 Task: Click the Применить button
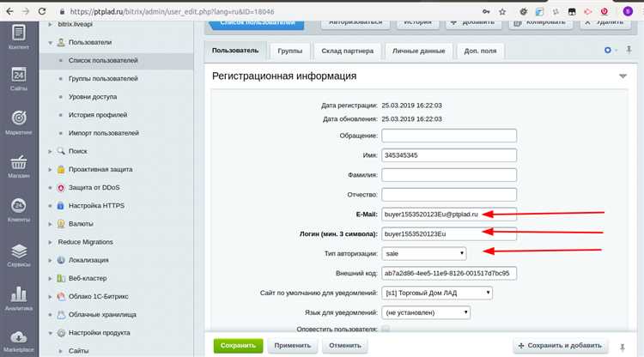(x=293, y=346)
